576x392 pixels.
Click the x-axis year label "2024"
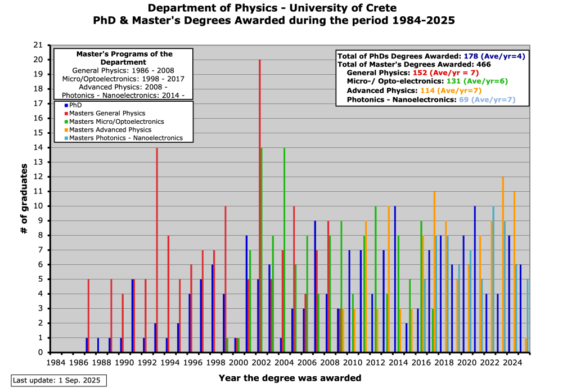[512, 363]
